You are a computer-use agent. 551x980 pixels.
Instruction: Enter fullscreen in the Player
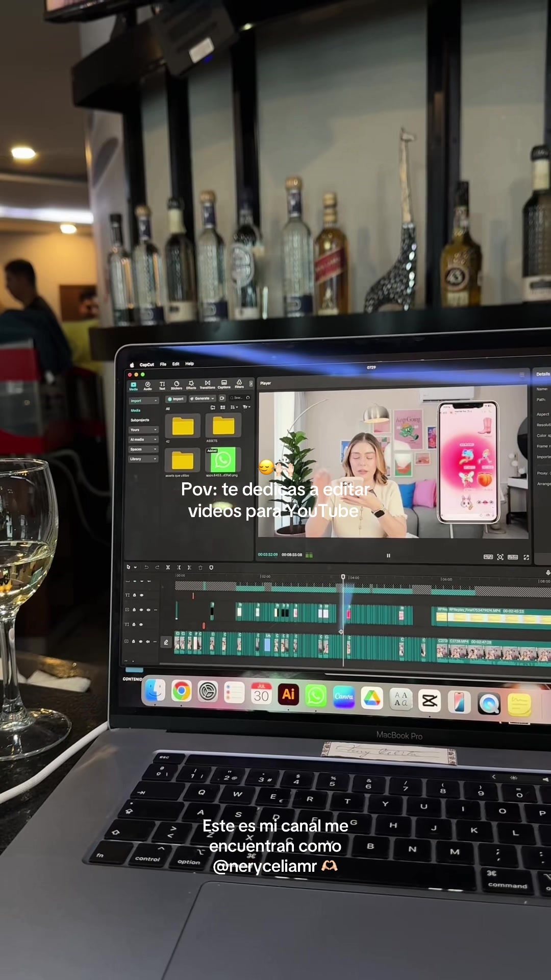coord(526,557)
